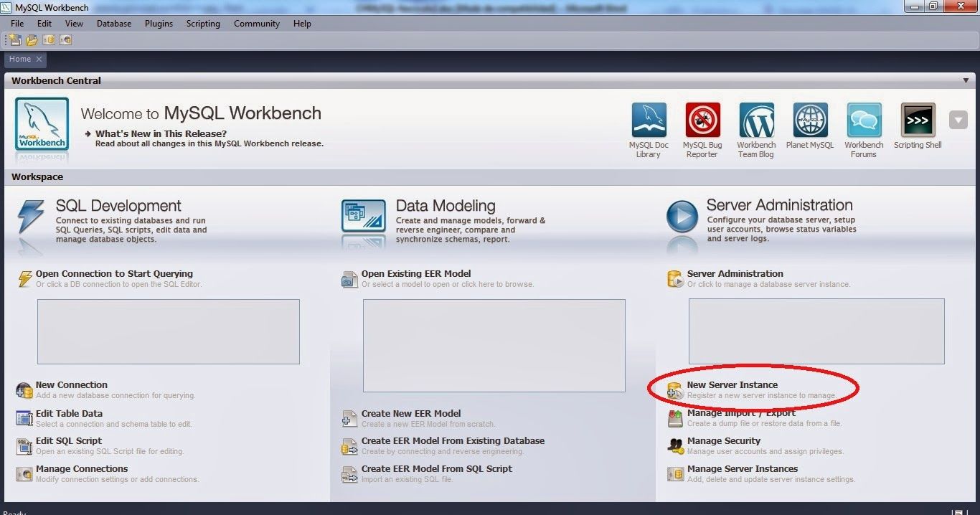Click the SQL Development lightning icon

click(x=30, y=216)
